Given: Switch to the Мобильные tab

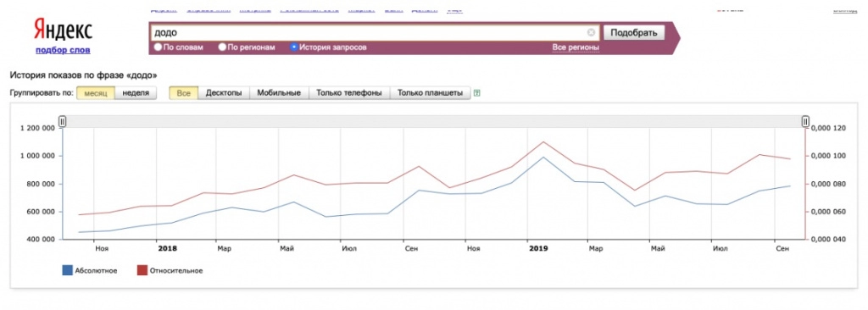Looking at the screenshot, I should click(x=279, y=93).
